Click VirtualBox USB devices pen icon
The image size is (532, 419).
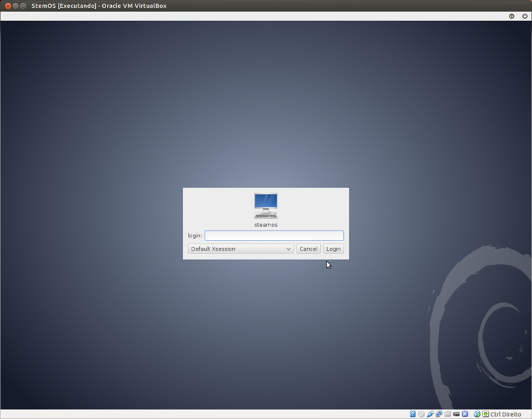(x=430, y=414)
